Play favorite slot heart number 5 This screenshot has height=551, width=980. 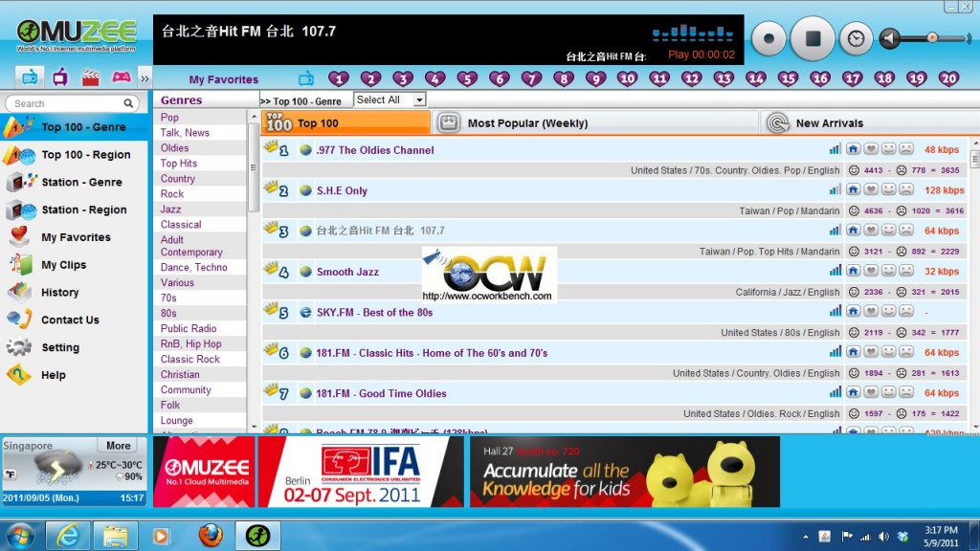point(467,78)
